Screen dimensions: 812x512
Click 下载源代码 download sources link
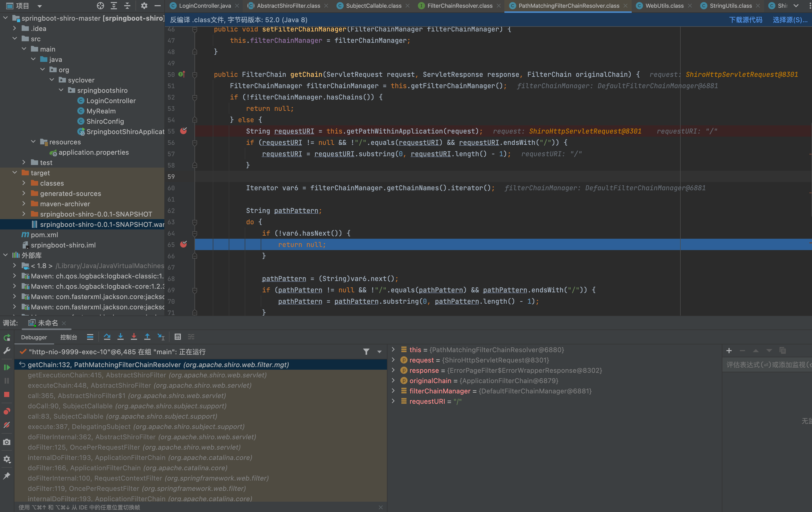tap(746, 20)
